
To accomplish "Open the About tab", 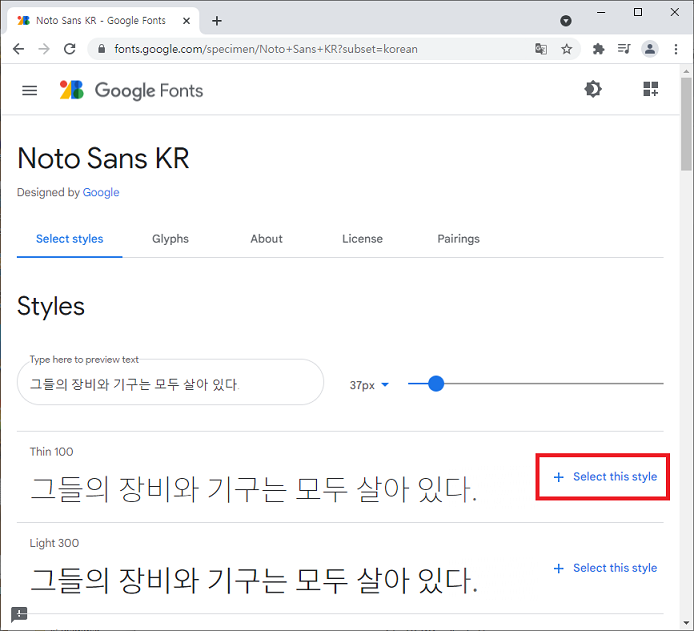I will (266, 239).
